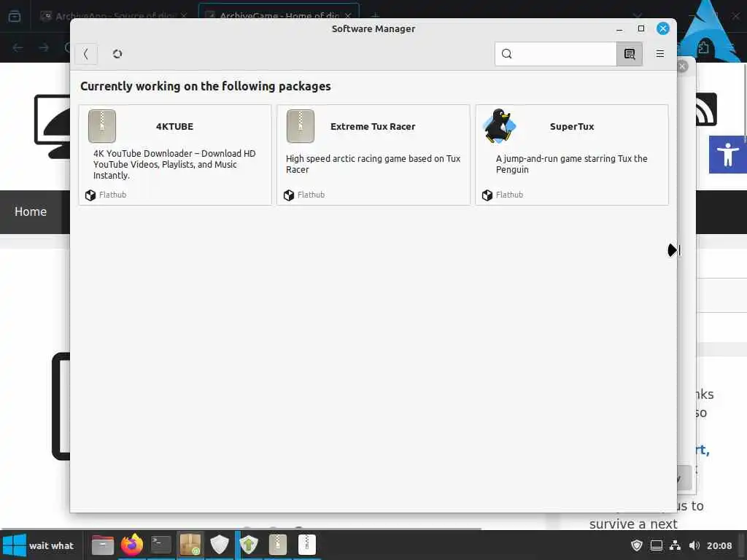Click the SuperTux penguin icon
Viewport: 747px width, 560px height.
[499, 126]
